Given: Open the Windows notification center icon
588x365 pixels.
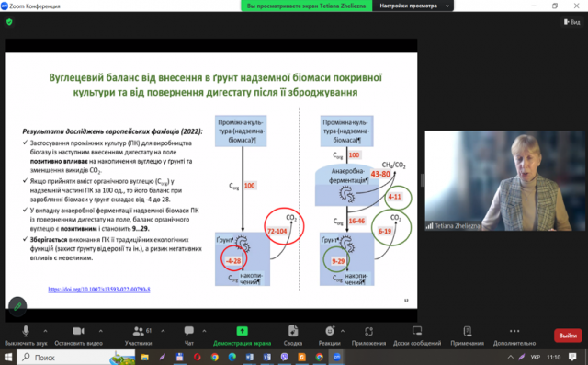Looking at the screenshot, I should pyautogui.click(x=572, y=357).
